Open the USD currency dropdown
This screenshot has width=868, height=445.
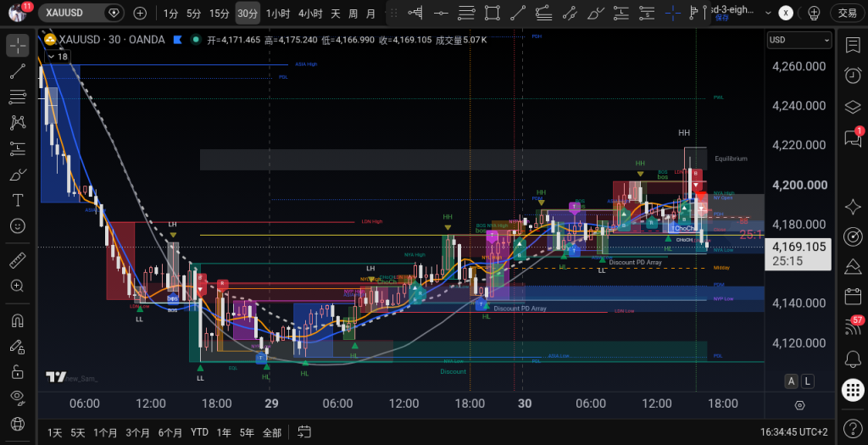point(799,40)
